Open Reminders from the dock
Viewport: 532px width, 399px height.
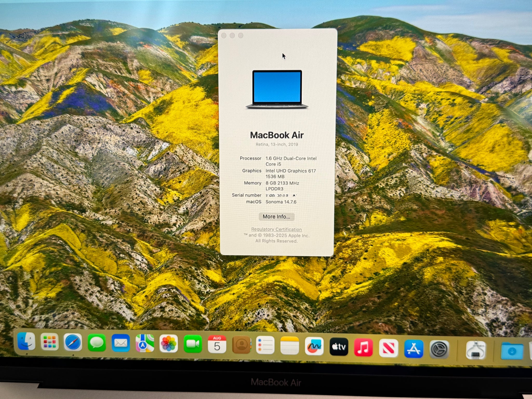(265, 345)
